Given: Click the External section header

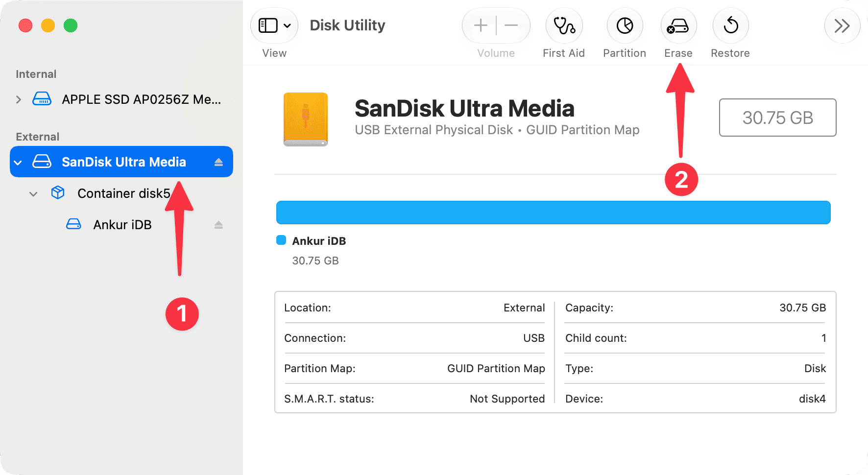Looking at the screenshot, I should point(37,137).
